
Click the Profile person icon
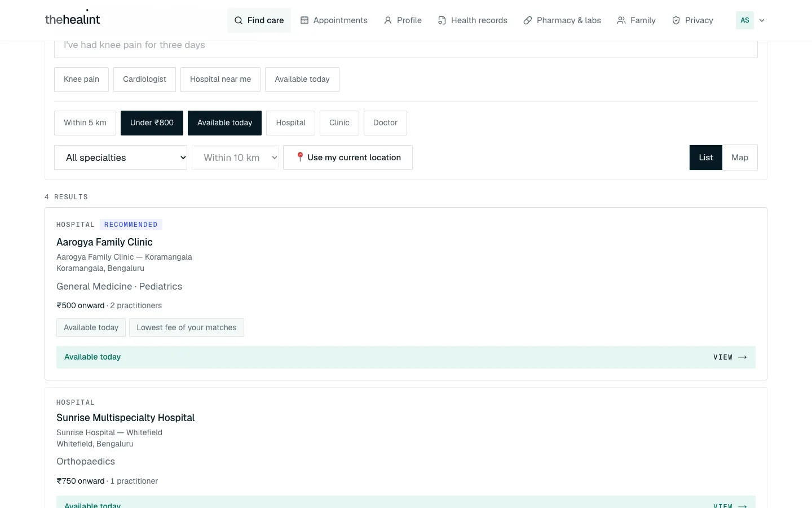tap(388, 20)
